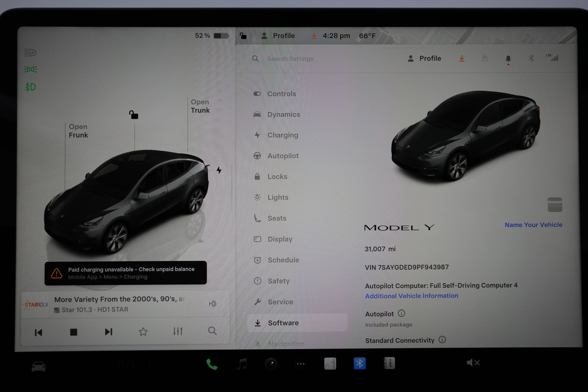This screenshot has width=588, height=392.
Task: Tap the orange software update download icon
Action: (x=462, y=58)
